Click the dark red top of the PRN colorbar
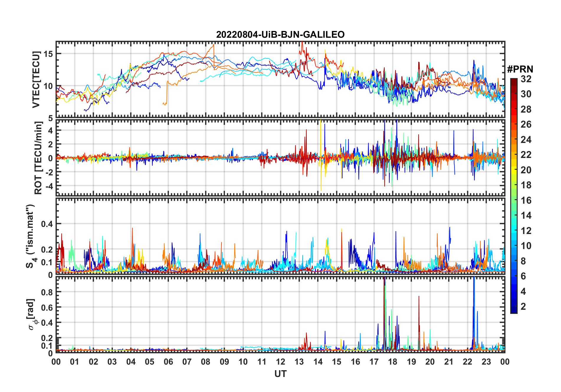 514,81
